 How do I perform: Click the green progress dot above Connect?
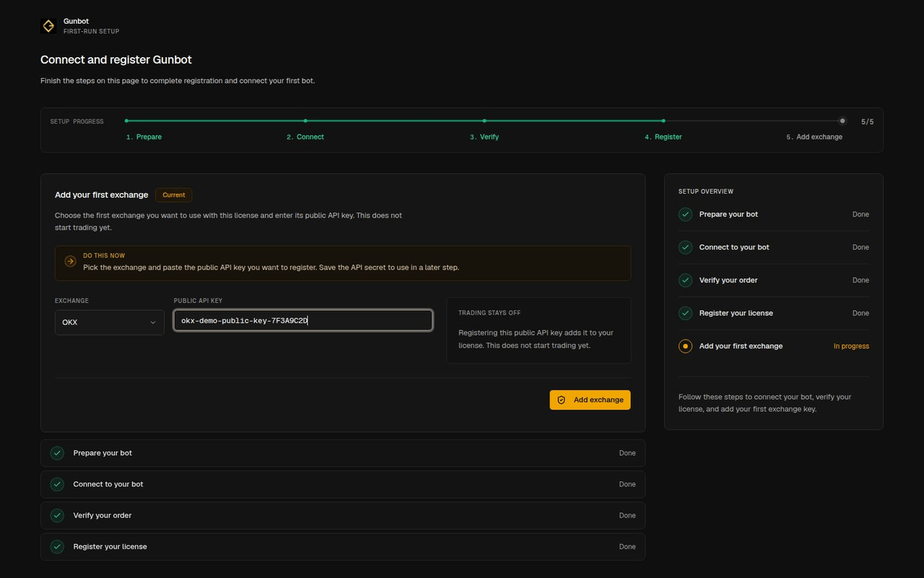point(305,121)
